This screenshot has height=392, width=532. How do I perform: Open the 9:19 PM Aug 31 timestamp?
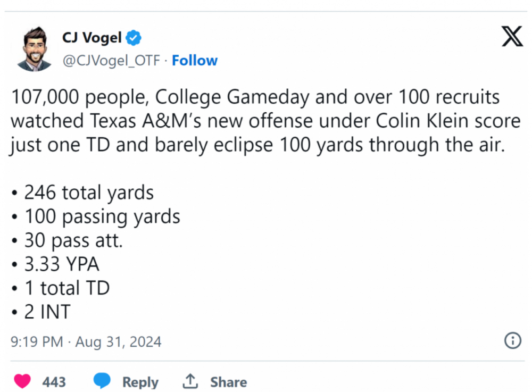86,341
